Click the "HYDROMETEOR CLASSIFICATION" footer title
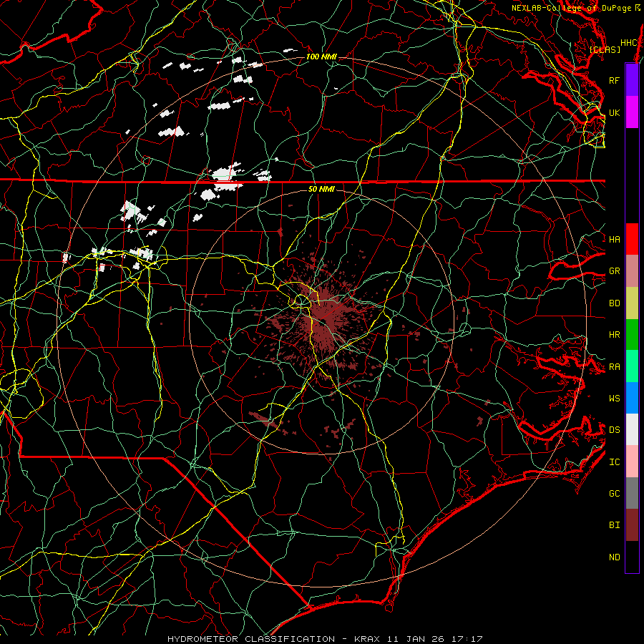This screenshot has height=644, width=644. pyautogui.click(x=251, y=639)
